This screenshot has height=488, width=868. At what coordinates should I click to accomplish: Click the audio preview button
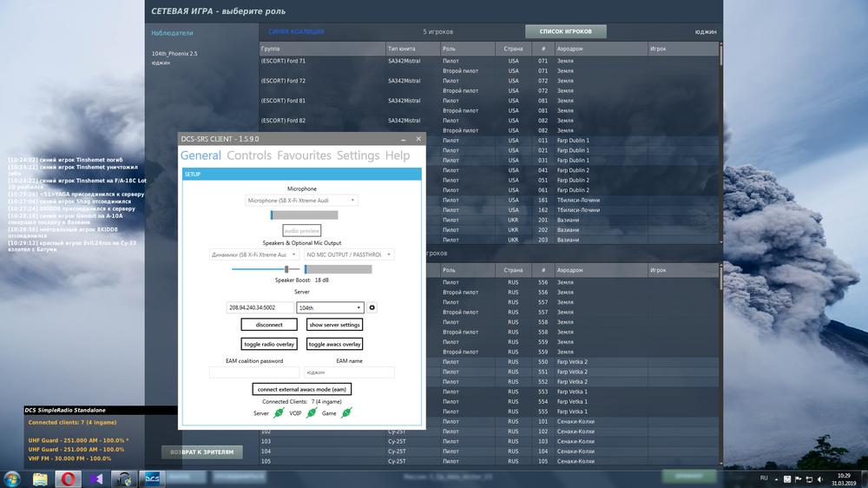[x=302, y=230]
